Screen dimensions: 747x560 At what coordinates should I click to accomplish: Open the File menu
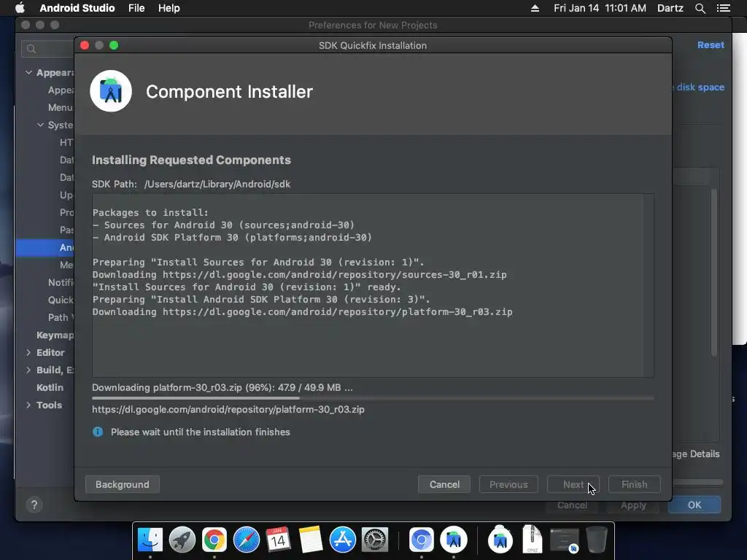[136, 8]
